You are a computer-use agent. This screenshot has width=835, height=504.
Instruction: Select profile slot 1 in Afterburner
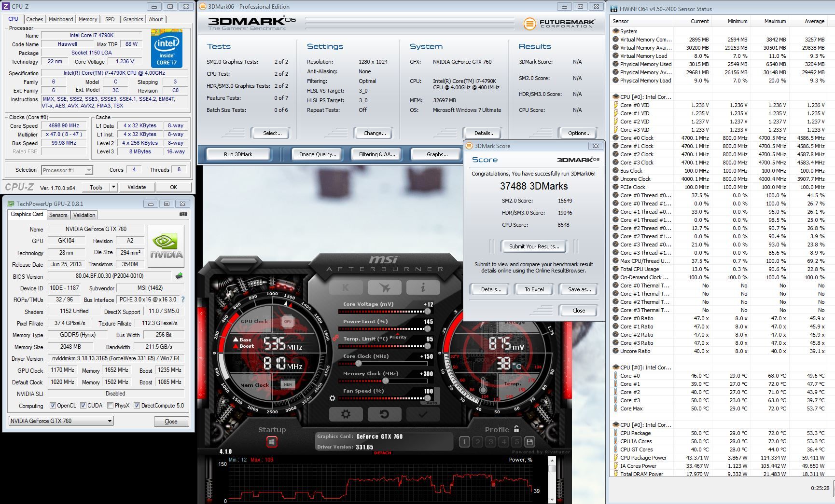(464, 442)
